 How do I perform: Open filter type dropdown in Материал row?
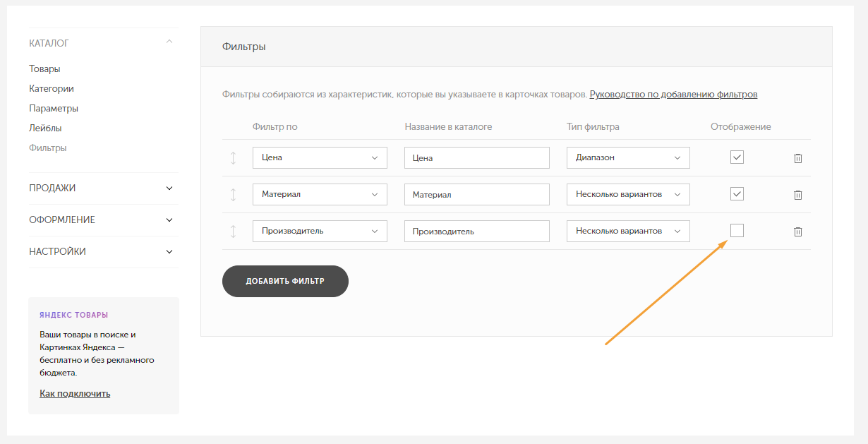[628, 194]
